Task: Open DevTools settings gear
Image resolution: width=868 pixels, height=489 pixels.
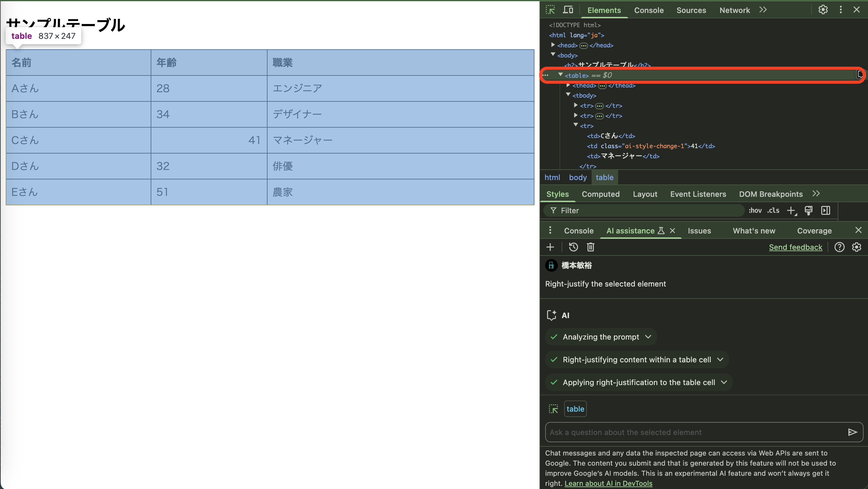Action: (823, 10)
